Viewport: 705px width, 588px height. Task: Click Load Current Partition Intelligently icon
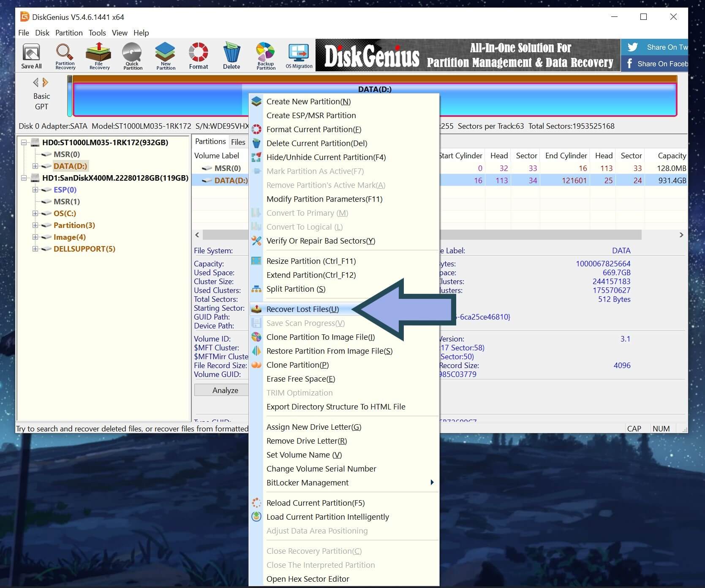click(x=256, y=517)
